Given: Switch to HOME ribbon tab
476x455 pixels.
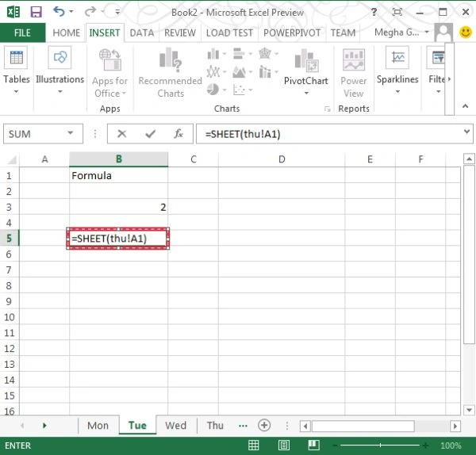Looking at the screenshot, I should click(66, 32).
